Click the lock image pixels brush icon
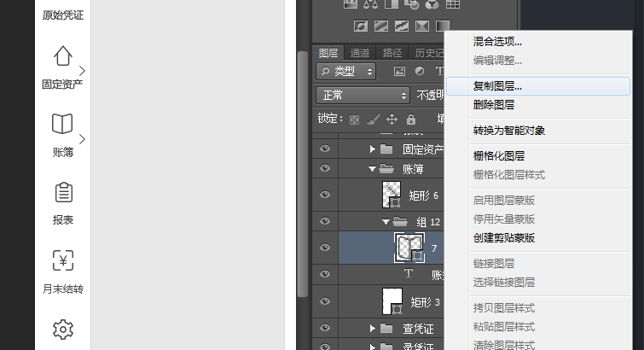Screen dimensions: 644x350 pyautogui.click(x=373, y=120)
